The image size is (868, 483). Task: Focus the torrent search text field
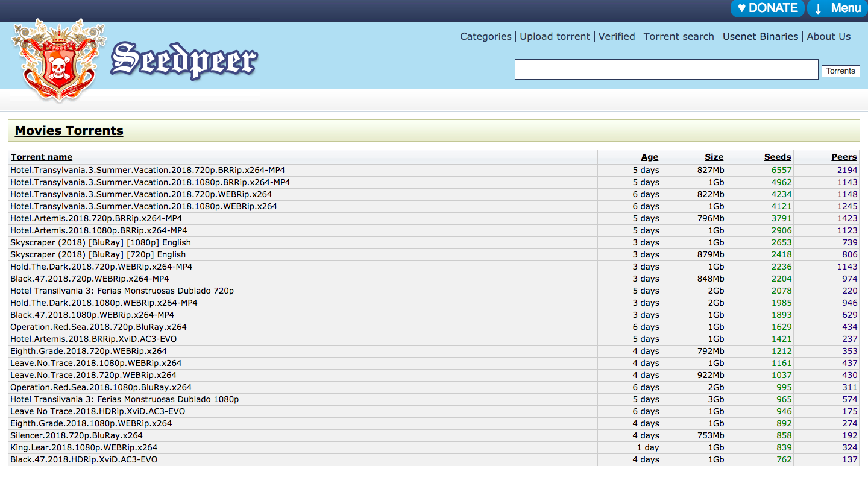pos(666,69)
